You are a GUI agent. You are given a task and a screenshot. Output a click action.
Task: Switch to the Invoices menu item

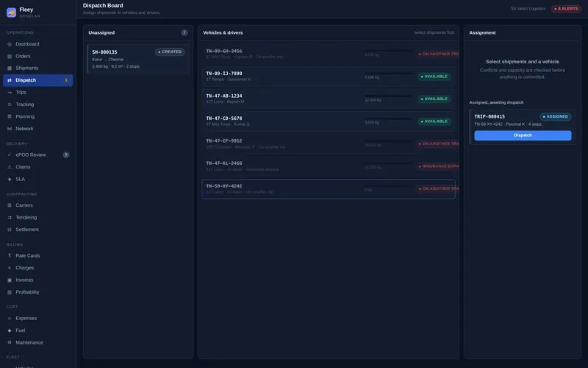coord(38,280)
